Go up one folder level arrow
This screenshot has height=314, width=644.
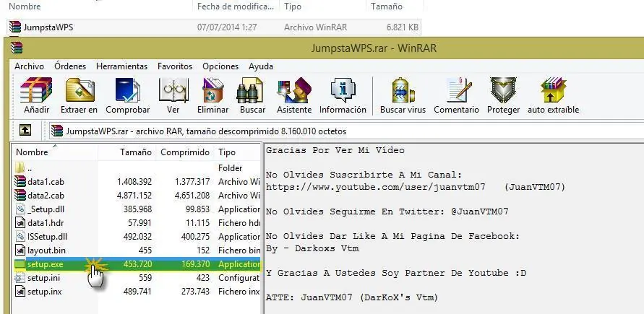point(25,131)
